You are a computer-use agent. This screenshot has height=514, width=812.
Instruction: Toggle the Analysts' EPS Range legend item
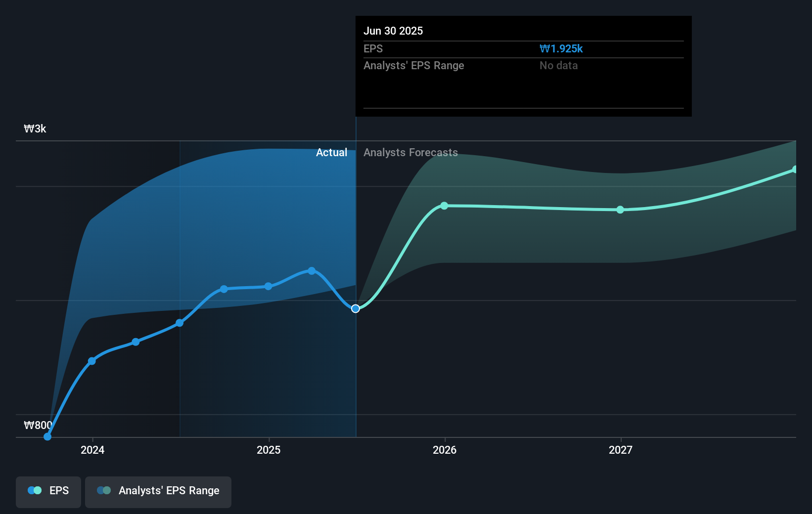(158, 492)
